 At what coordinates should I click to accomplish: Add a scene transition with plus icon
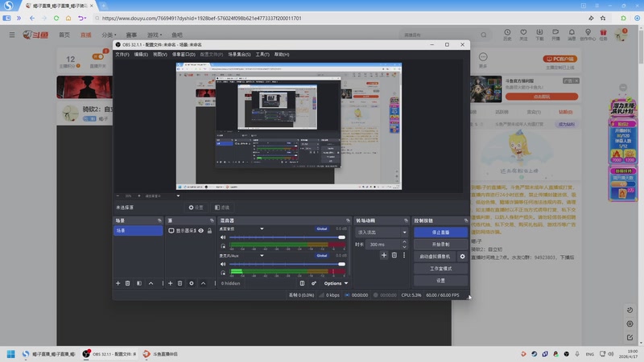point(384,255)
